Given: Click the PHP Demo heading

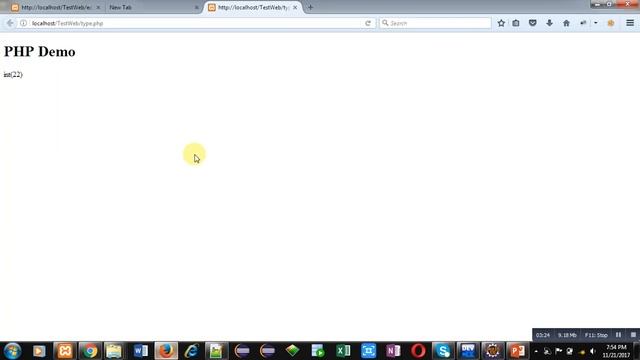Looking at the screenshot, I should (x=40, y=52).
